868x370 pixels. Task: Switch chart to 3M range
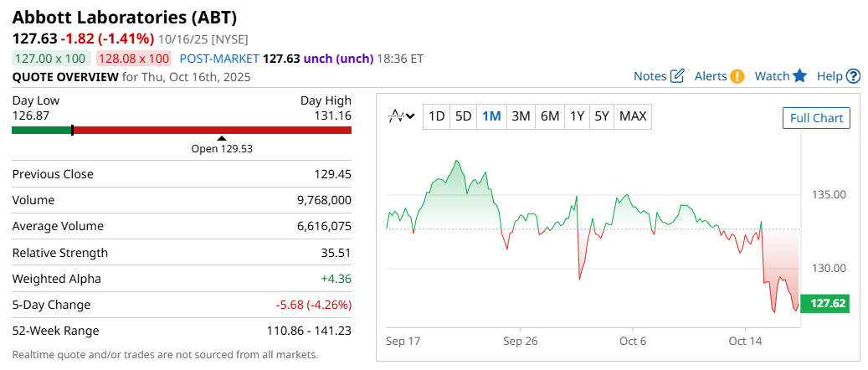[x=521, y=116]
